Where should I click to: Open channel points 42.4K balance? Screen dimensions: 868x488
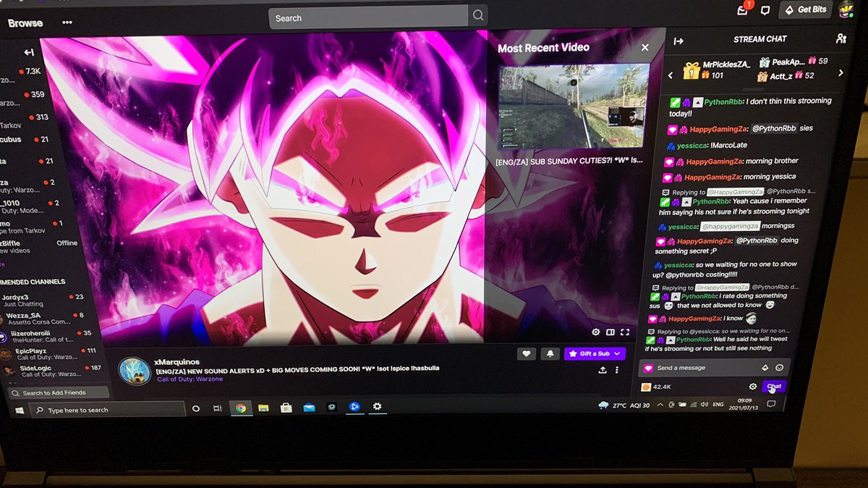click(657, 387)
